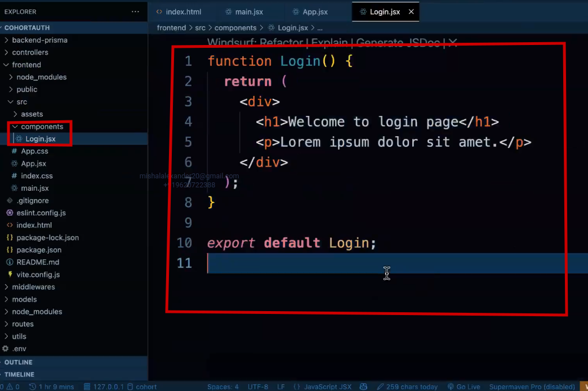Open main.jsx in explorer tree
The width and height of the screenshot is (588, 391).
(x=35, y=188)
